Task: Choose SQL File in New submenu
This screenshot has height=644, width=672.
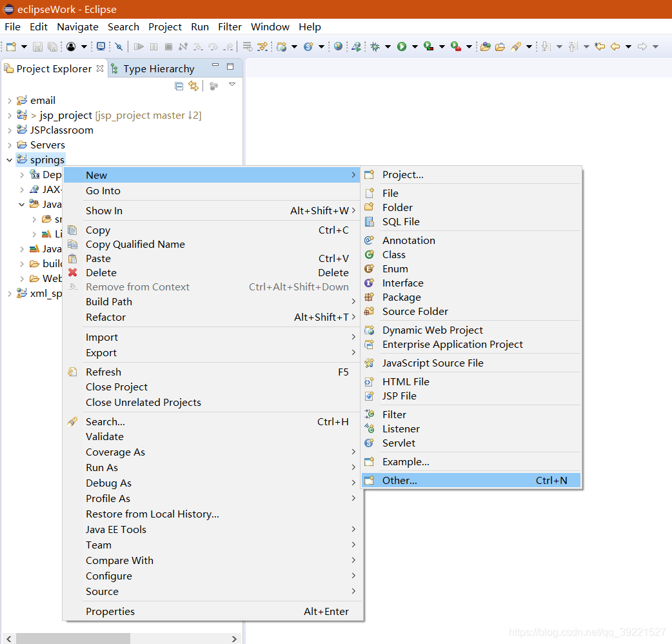Action: click(471, 222)
